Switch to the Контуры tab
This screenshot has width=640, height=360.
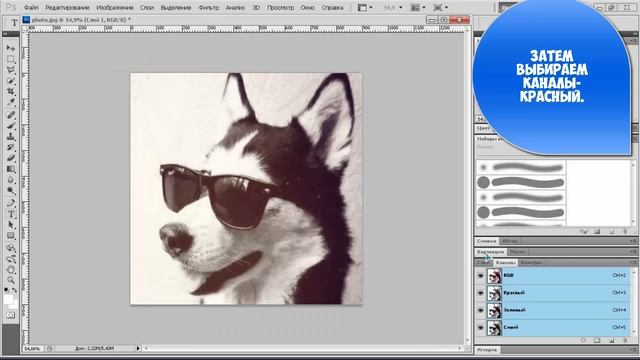tap(531, 262)
